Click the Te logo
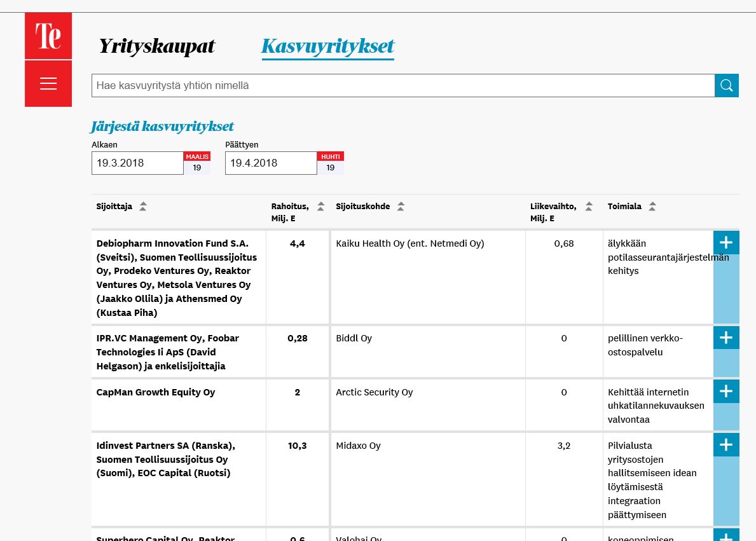The height and width of the screenshot is (541, 756). point(48,36)
